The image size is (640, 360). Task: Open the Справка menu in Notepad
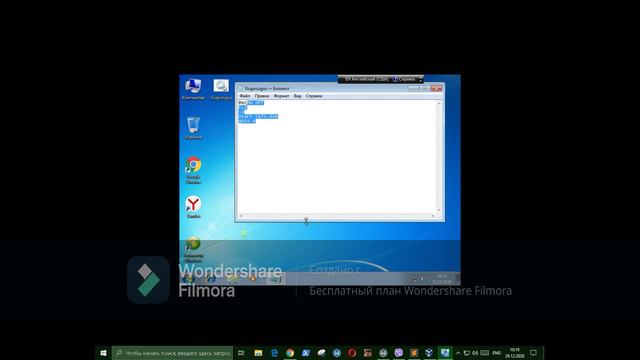click(x=314, y=96)
